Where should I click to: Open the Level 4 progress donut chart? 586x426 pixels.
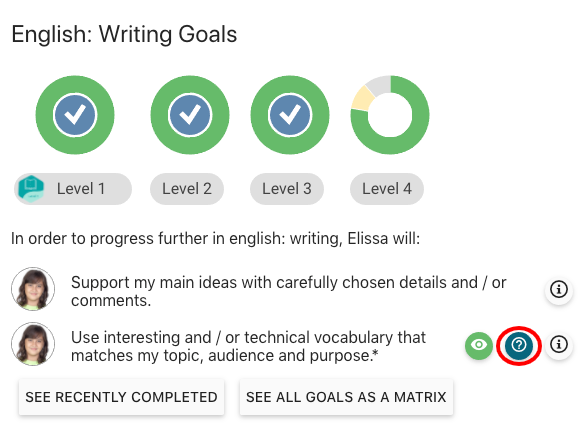(390, 115)
